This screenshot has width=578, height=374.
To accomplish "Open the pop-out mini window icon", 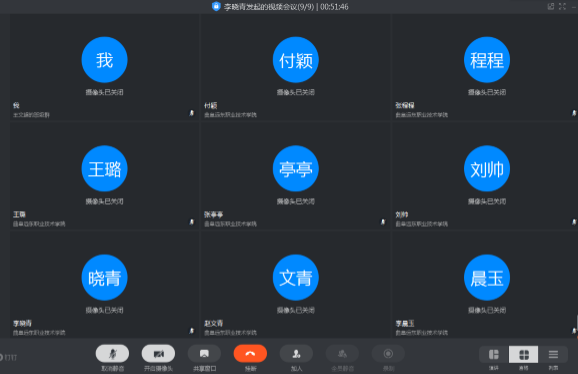I will [551, 6].
